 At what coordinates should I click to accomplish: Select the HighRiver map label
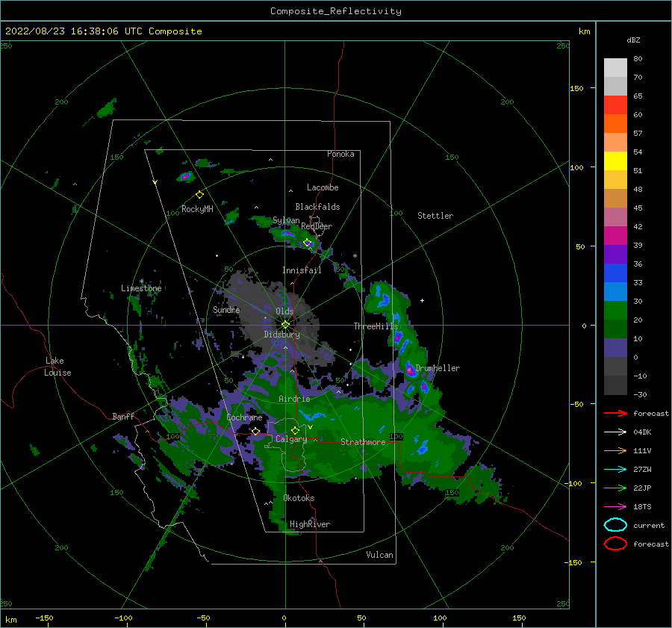click(x=310, y=524)
